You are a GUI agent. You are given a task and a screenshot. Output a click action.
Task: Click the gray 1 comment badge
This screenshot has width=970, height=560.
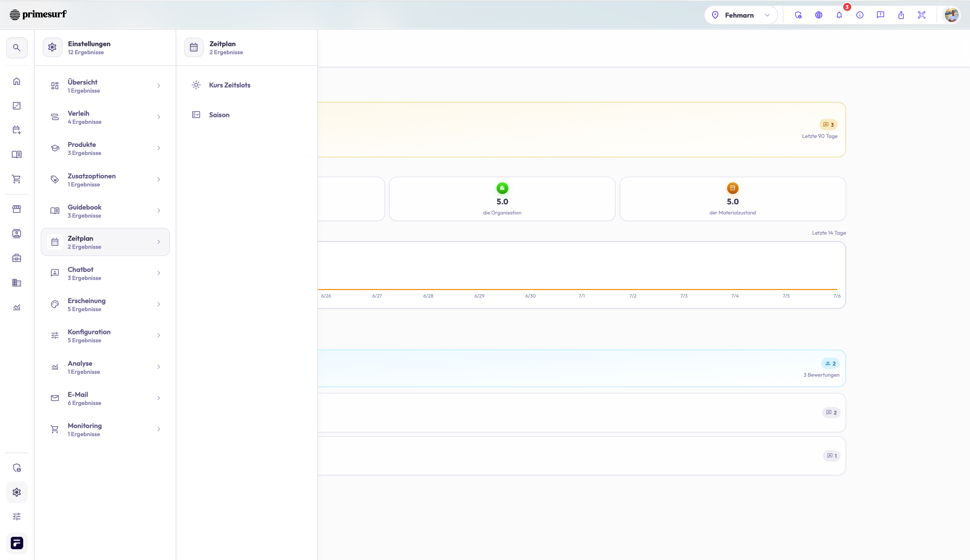tap(831, 456)
